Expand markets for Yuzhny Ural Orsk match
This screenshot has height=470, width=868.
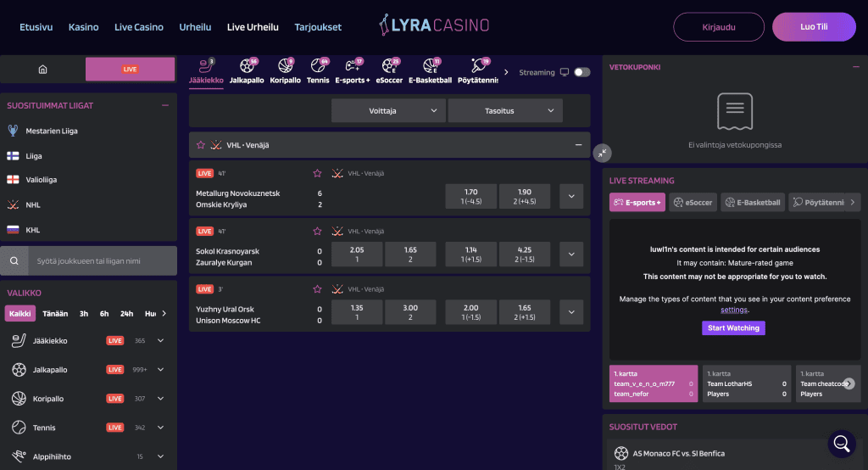[571, 312]
